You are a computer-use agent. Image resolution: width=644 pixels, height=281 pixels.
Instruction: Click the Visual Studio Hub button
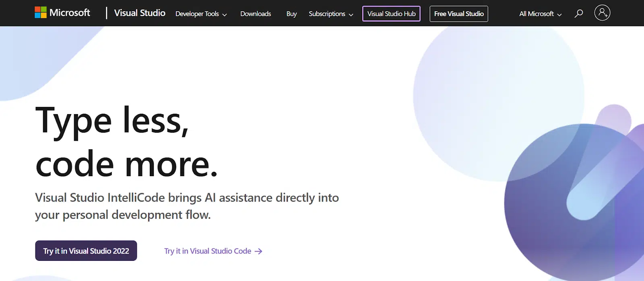tap(391, 14)
